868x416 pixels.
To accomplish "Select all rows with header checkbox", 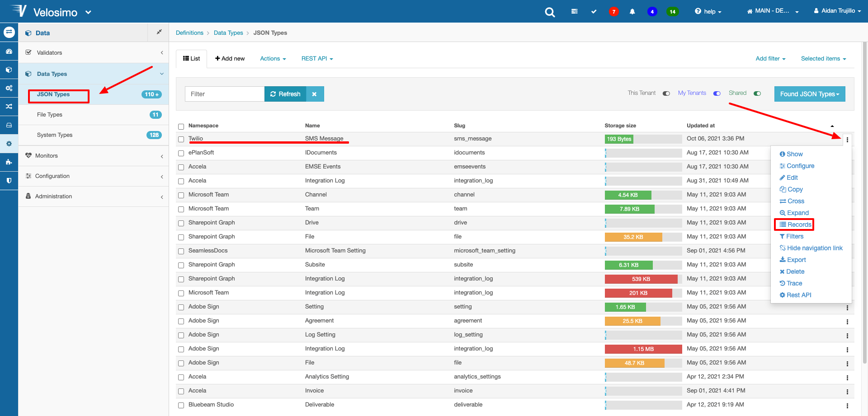I will tap(181, 126).
